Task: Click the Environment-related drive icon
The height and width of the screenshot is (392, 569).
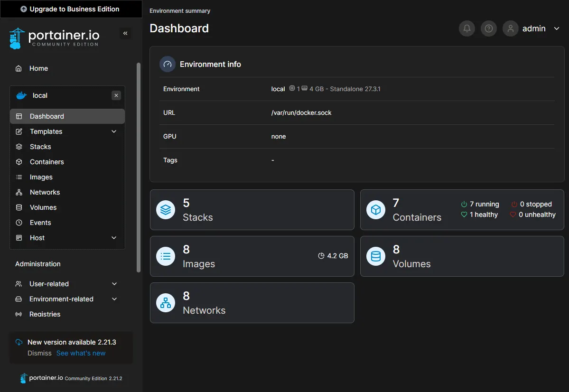Action: [19, 299]
